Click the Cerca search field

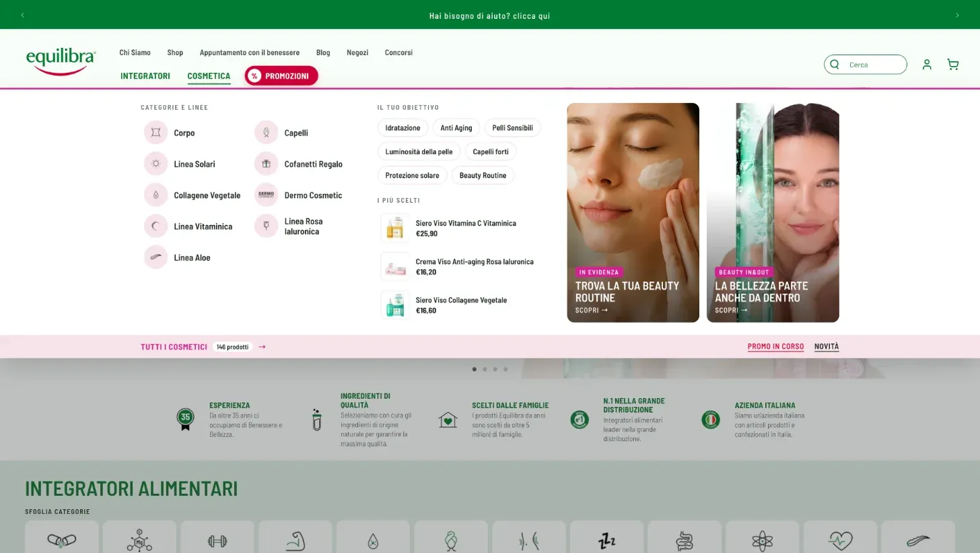[x=866, y=65]
